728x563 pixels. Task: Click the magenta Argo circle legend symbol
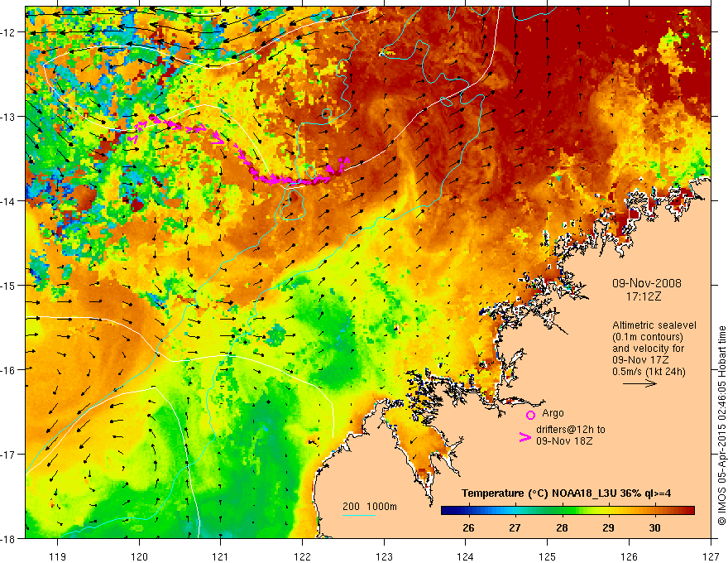tap(530, 415)
